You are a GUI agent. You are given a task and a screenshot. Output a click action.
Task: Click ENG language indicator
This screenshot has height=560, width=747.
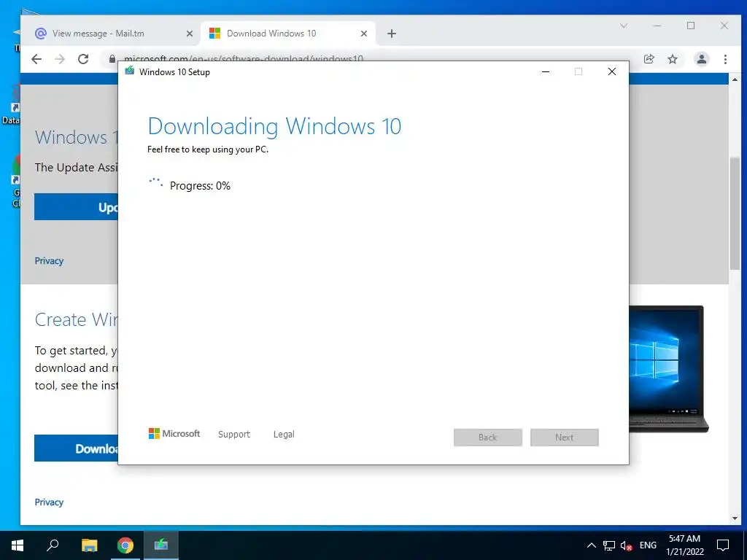tap(648, 545)
